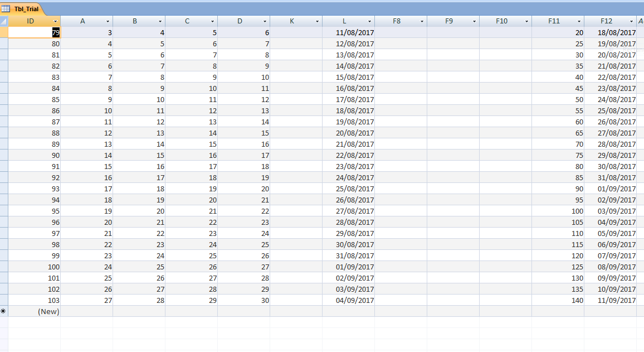Click date cell 18/08/2017 in first row

tap(611, 32)
